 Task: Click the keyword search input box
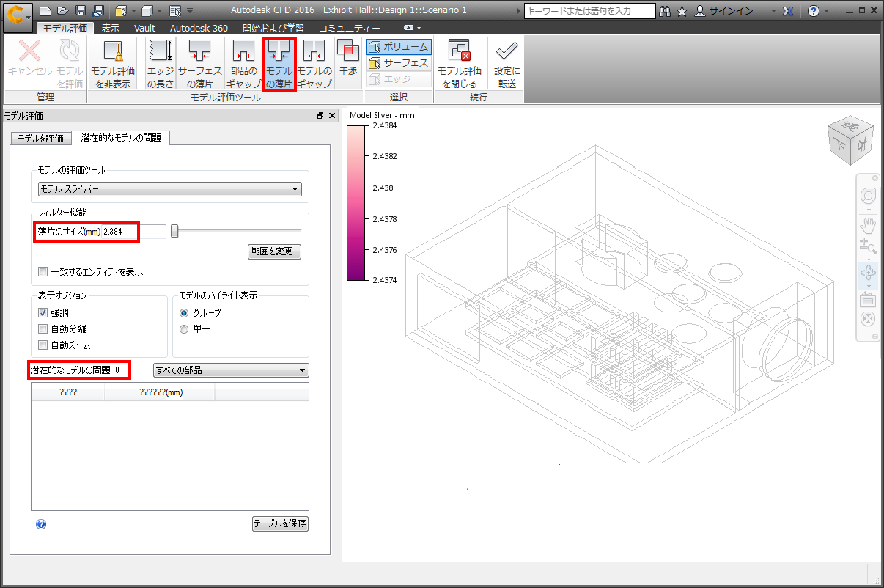tap(589, 11)
